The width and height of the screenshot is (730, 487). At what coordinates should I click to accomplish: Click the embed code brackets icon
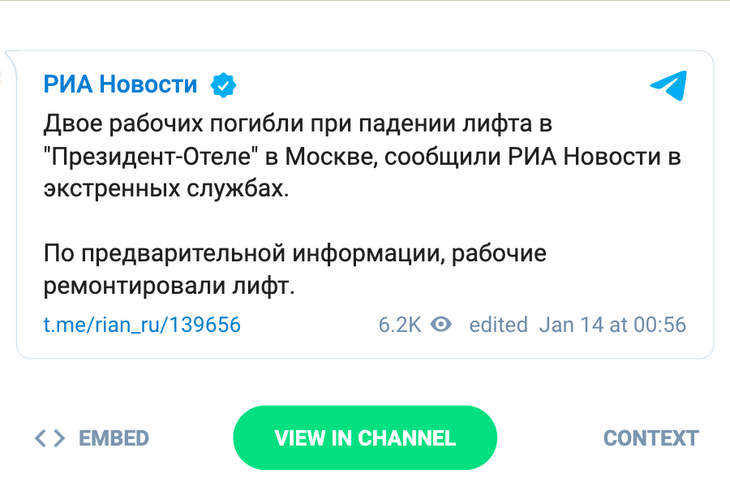pos(50,439)
